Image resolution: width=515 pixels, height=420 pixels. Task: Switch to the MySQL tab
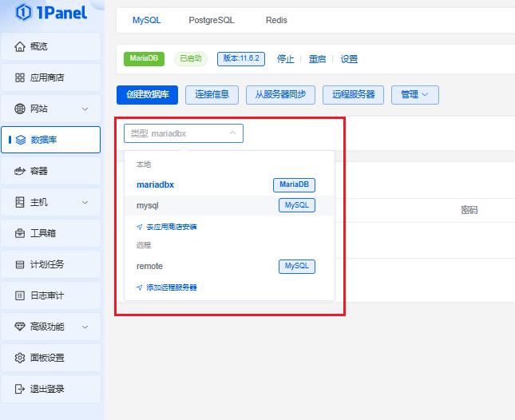pyautogui.click(x=146, y=20)
